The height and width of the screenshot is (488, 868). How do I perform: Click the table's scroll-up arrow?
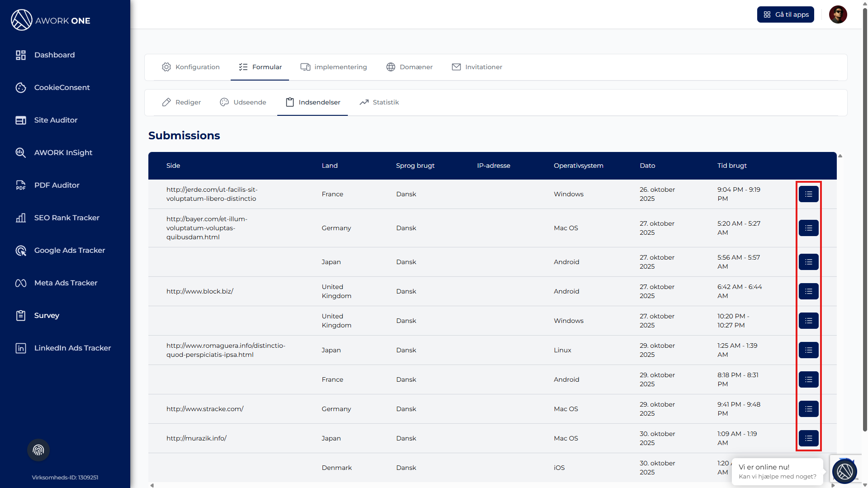point(840,156)
